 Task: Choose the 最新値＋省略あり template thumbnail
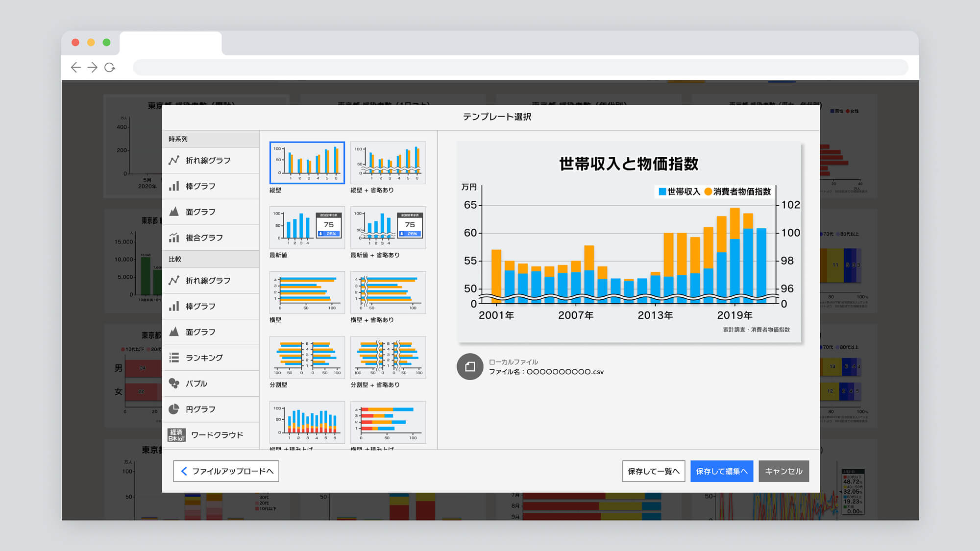click(x=388, y=228)
